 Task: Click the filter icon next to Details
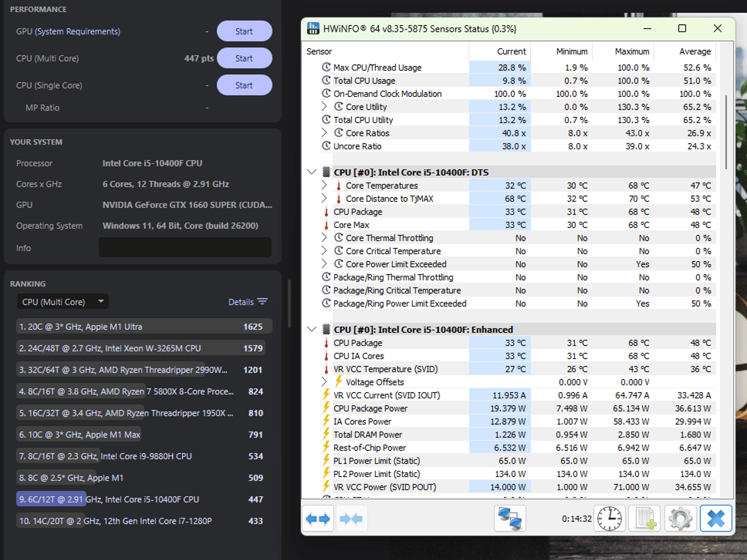(262, 302)
